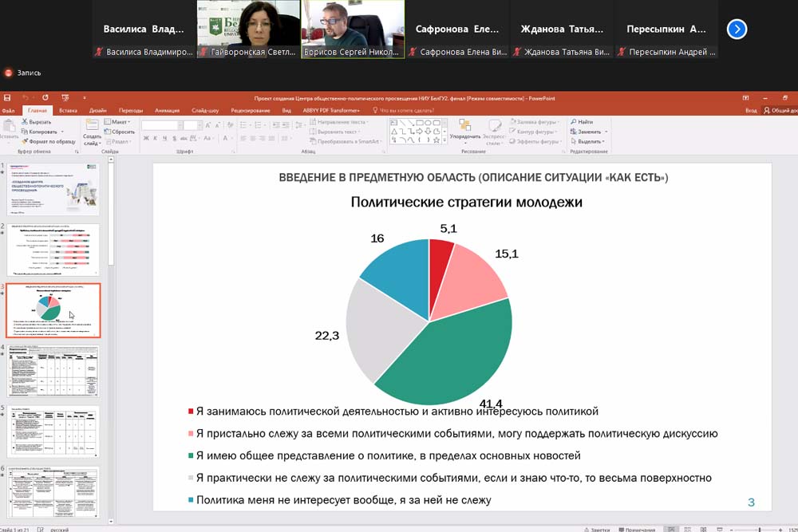Click the Cut (Вырезать) scissors icon
Screen dimensions: 798x532
23,122
